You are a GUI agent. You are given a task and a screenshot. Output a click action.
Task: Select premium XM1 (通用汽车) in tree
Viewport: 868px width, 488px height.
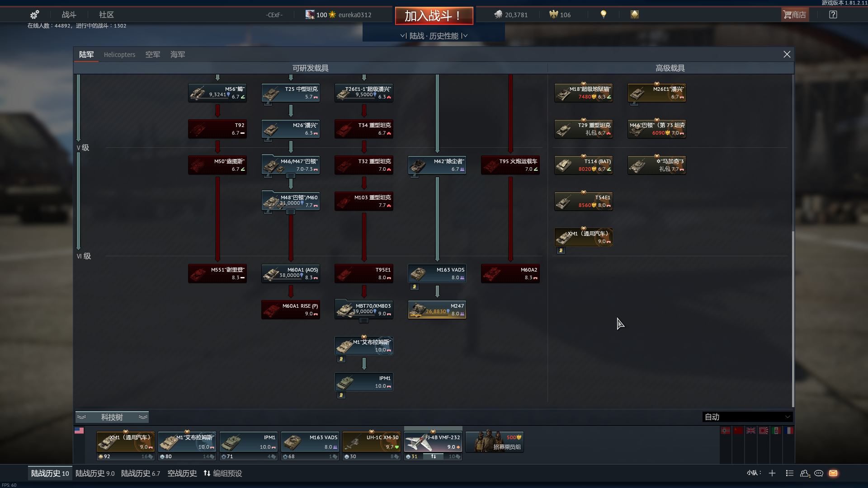point(584,237)
